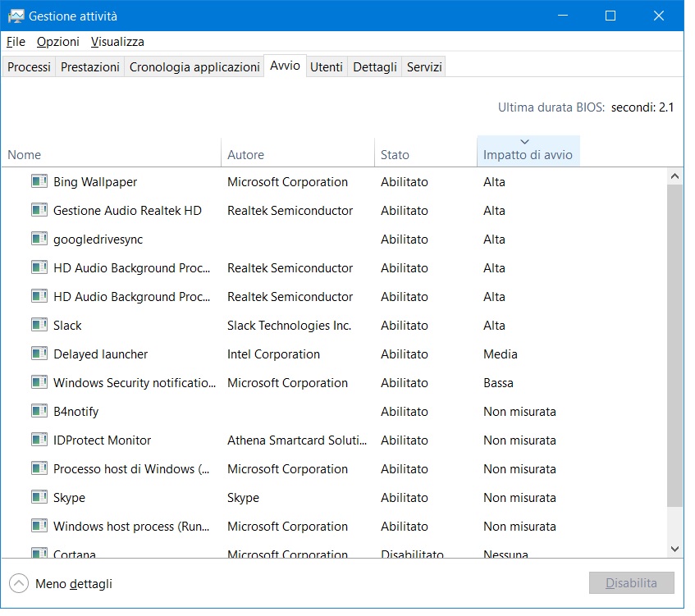Select the Avvio tab
The width and height of the screenshot is (695, 616).
tap(285, 66)
